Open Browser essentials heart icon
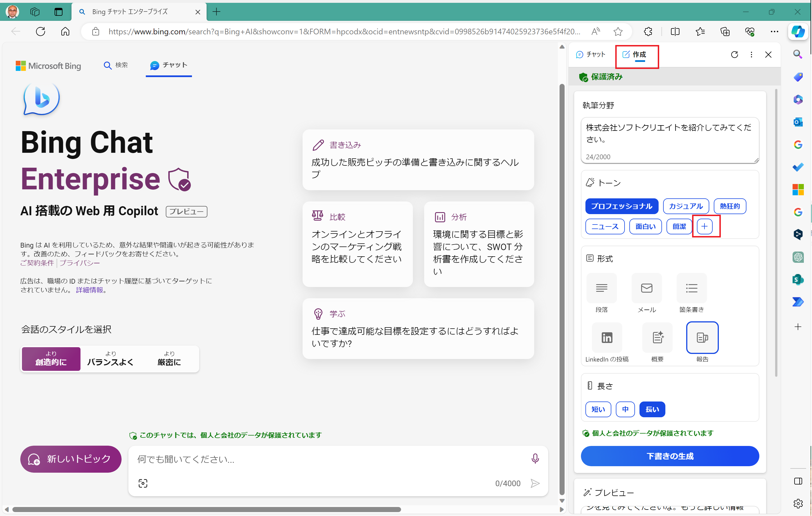 pyautogui.click(x=750, y=32)
